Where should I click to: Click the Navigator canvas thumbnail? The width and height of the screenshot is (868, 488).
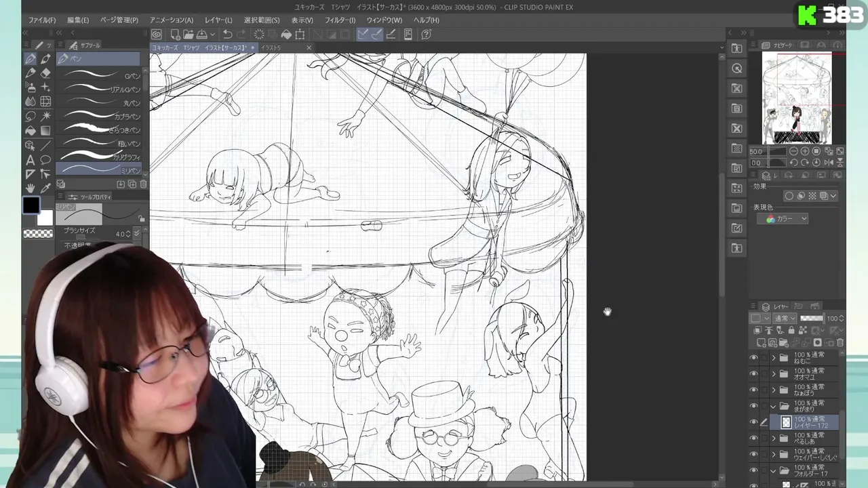[x=797, y=99]
